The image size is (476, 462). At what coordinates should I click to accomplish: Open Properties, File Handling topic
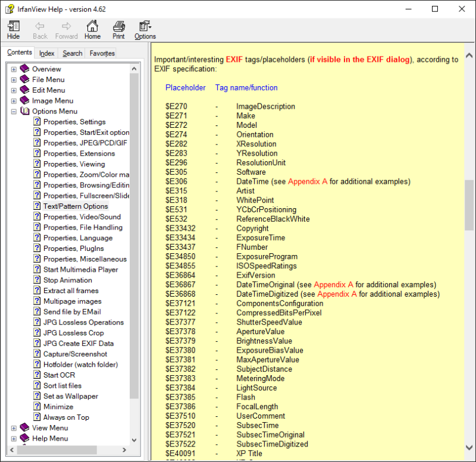tap(83, 227)
